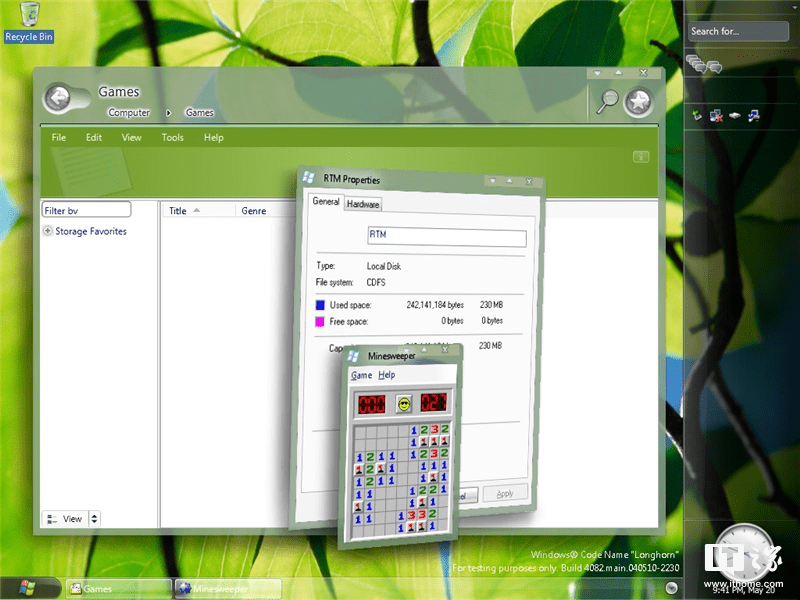Switch to the Hardware tab
The height and width of the screenshot is (600, 800).
pos(362,203)
